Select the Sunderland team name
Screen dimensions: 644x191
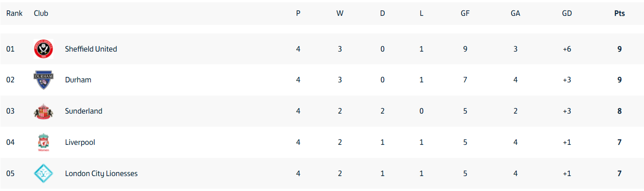pos(84,111)
